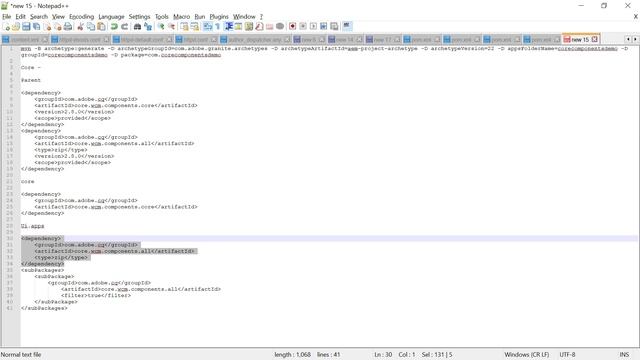
Task: Open the Window menu
Action: click(x=244, y=17)
